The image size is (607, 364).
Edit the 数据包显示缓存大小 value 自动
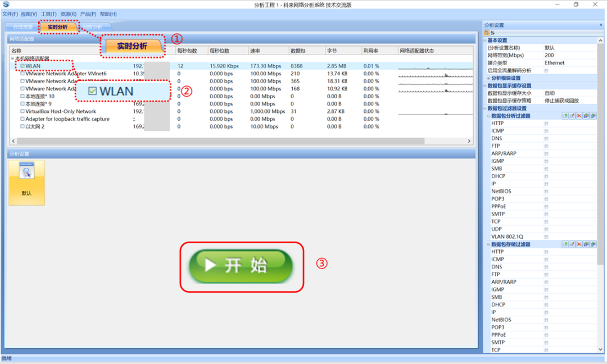(570, 93)
